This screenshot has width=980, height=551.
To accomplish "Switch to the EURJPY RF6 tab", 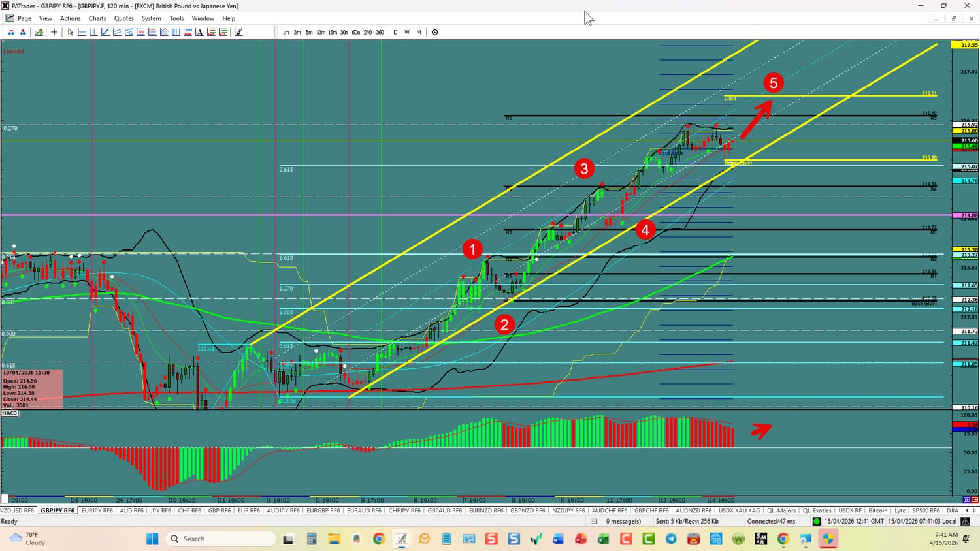I will tap(97, 511).
